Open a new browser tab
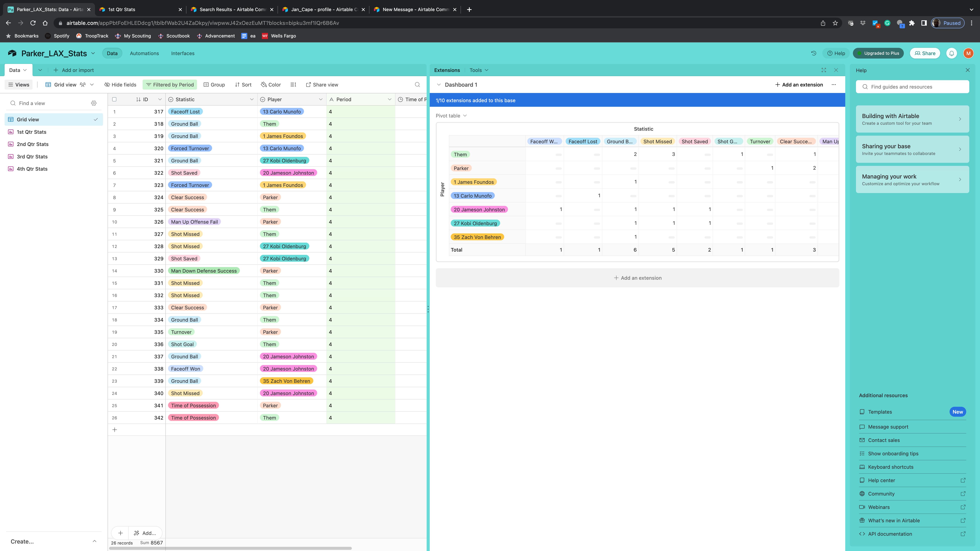The image size is (980, 551). click(x=469, y=10)
